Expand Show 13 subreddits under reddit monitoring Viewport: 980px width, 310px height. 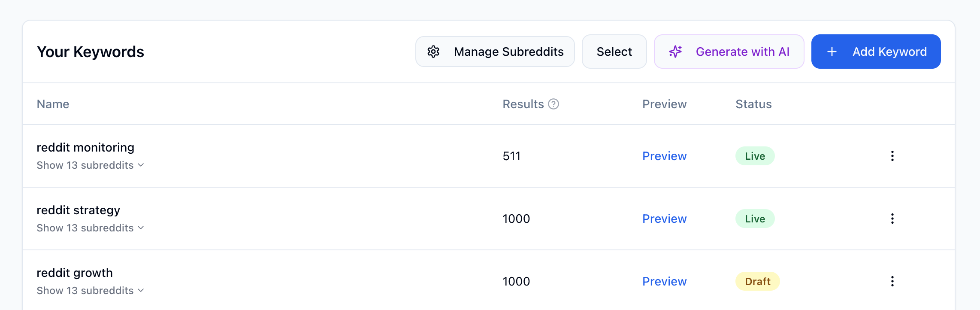pyautogui.click(x=85, y=165)
